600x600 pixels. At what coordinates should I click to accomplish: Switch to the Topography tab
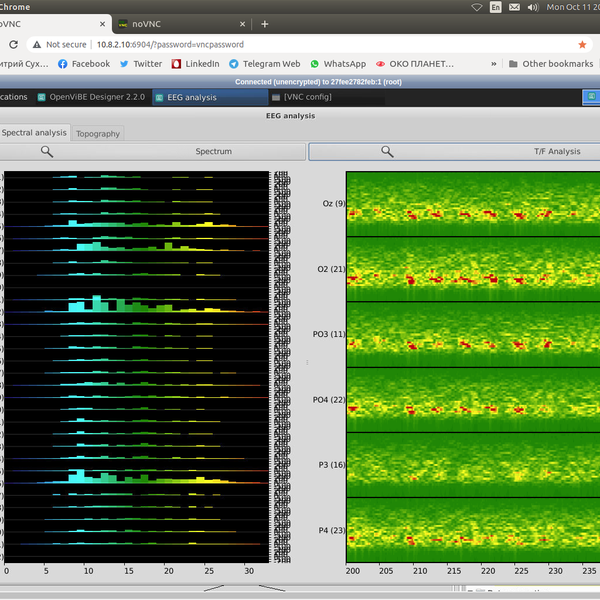[98, 133]
